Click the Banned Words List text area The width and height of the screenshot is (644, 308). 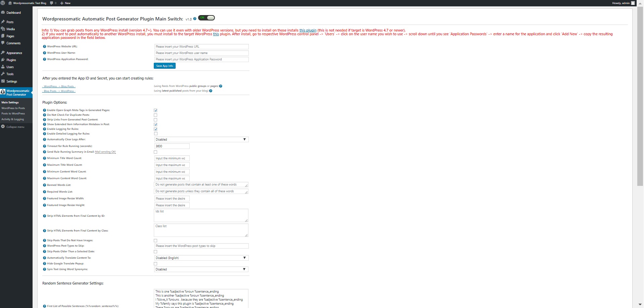201,185
